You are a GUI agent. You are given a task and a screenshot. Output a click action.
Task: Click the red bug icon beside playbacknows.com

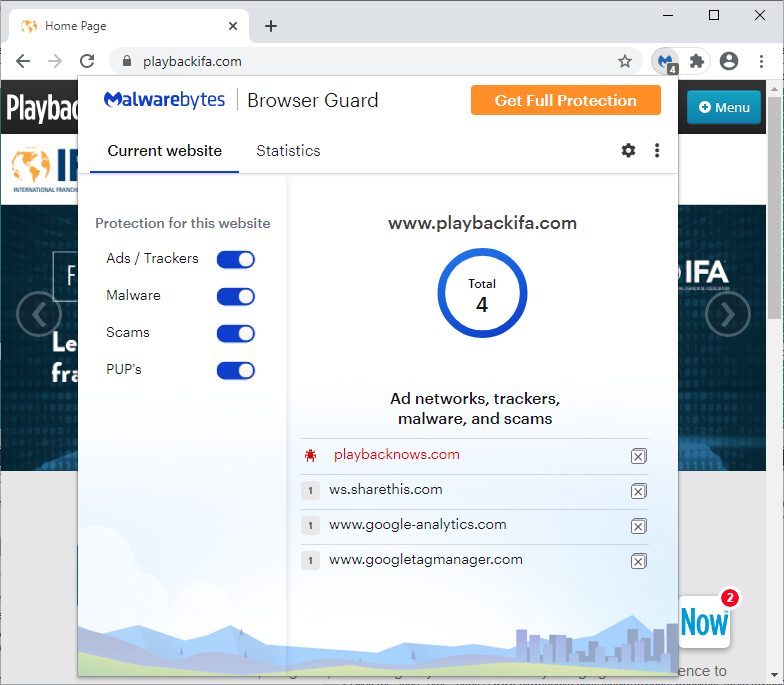(x=310, y=455)
